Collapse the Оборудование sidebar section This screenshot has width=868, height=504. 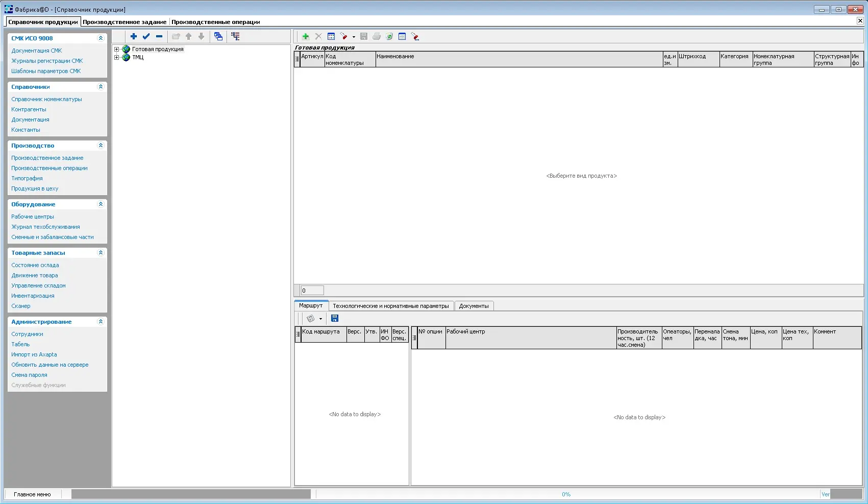(101, 204)
